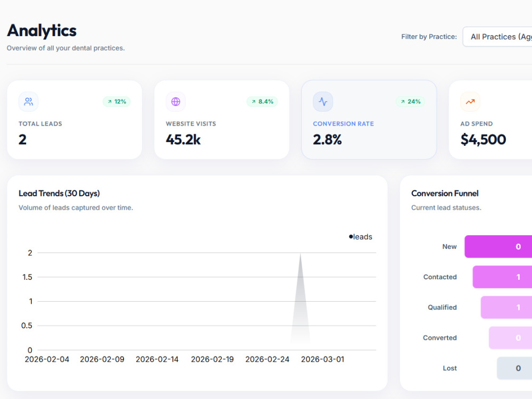Click the 45.2k website visits value

(x=183, y=139)
